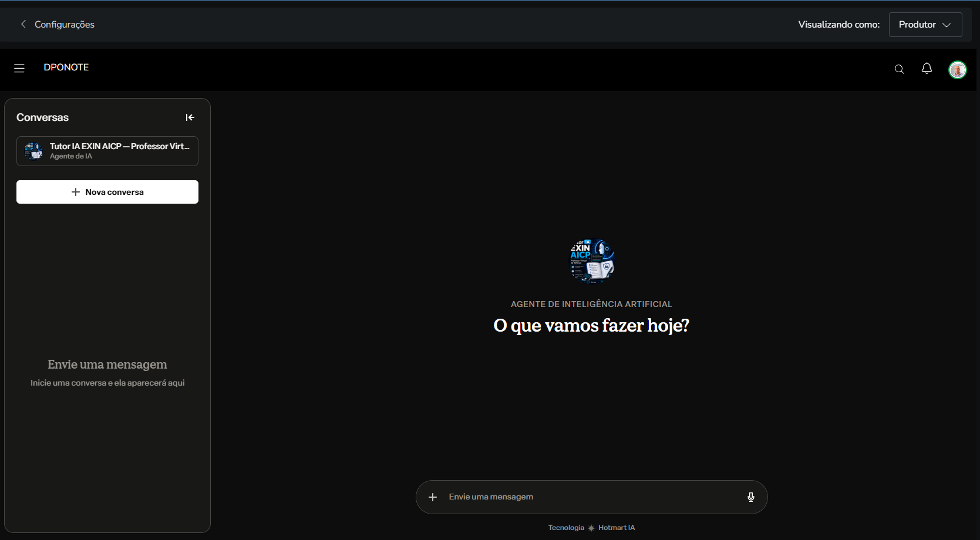Image resolution: width=980 pixels, height=540 pixels.
Task: Open the notifications bell
Action: pyautogui.click(x=927, y=69)
